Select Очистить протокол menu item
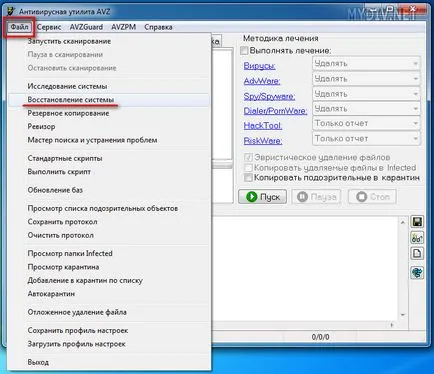This screenshot has height=374, width=434. click(109, 235)
